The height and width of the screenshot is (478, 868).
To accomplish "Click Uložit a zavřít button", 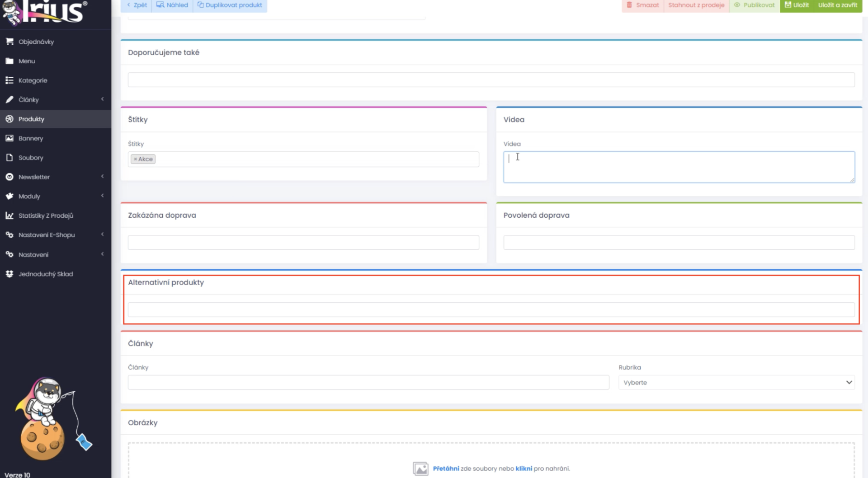I will coord(838,5).
